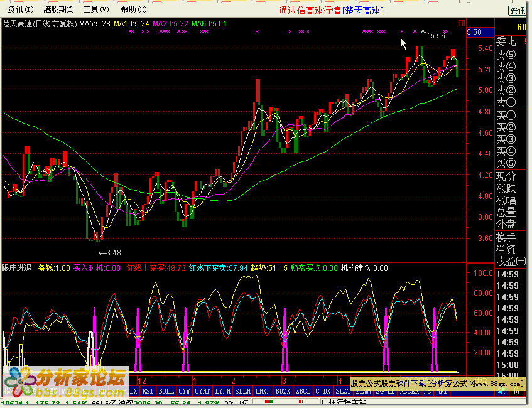Viewport: 532px width, 408px height.
Task: Click the 换手 row in quote panel
Action: point(511,237)
